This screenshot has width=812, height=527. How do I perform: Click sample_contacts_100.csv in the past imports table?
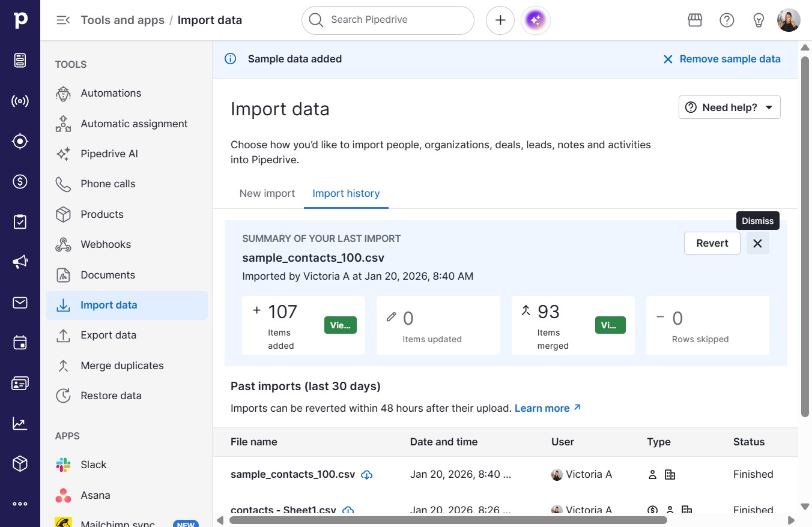[x=293, y=474]
